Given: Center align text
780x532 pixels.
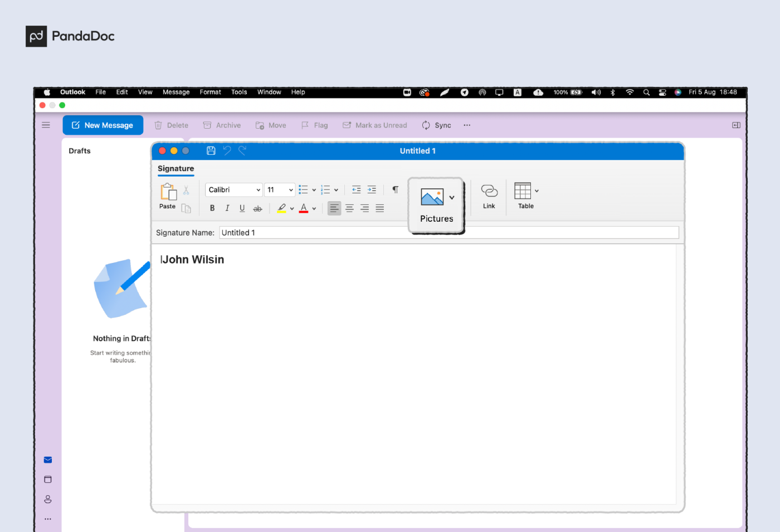Looking at the screenshot, I should click(349, 208).
